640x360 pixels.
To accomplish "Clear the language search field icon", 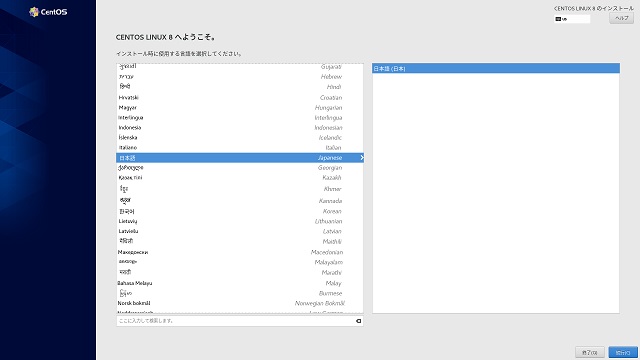I will click(x=358, y=321).
